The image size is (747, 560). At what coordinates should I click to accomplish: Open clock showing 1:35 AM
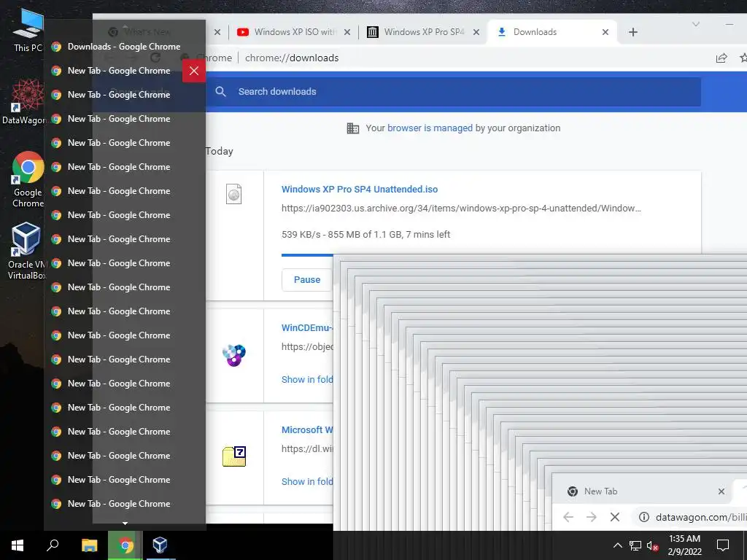coord(684,545)
